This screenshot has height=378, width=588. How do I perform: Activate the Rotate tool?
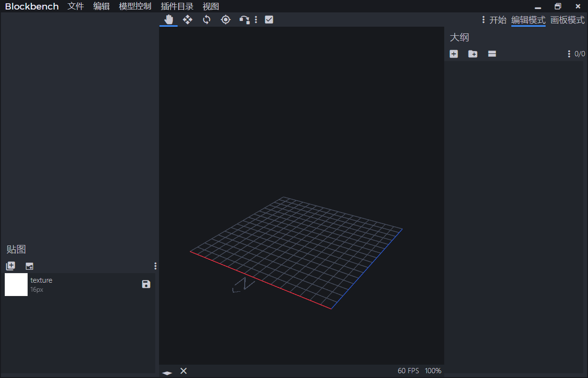tap(207, 20)
